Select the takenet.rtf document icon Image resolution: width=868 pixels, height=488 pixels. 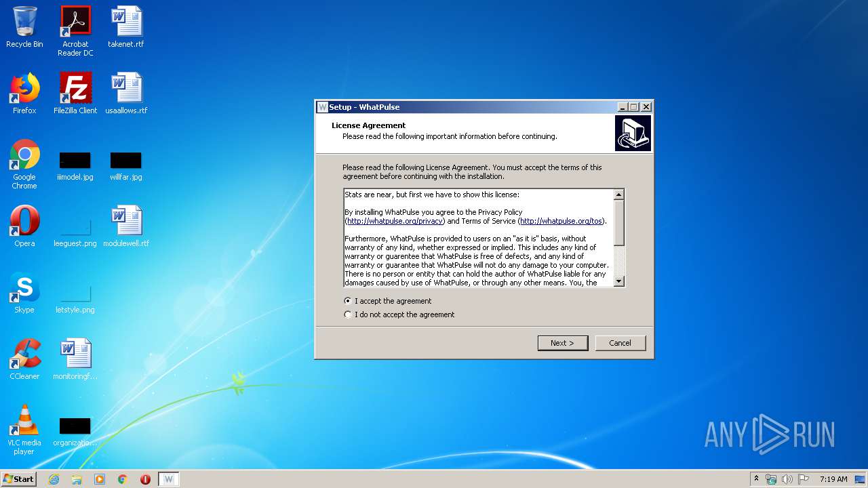(x=126, y=27)
